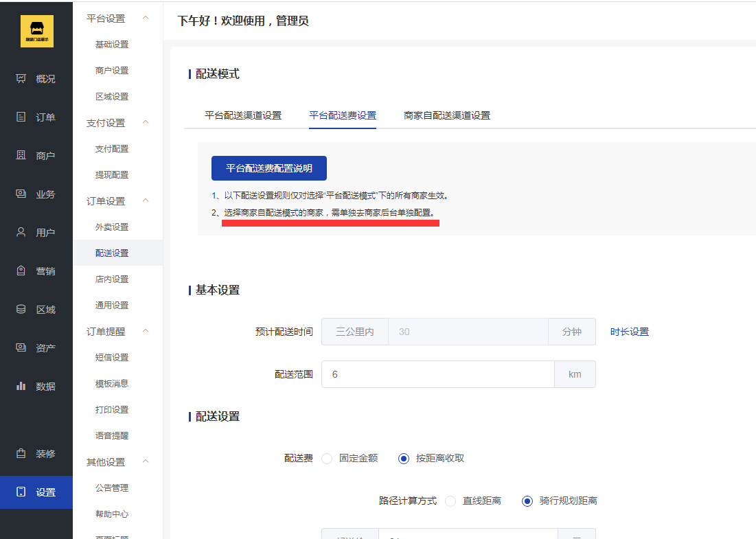Click the 平台配送费配置说明 button
756x539 pixels.
click(269, 168)
